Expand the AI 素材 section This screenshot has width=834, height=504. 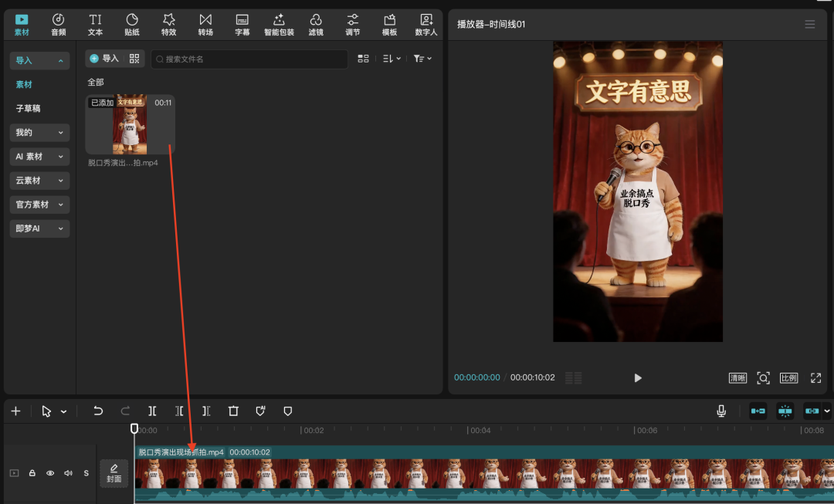click(x=39, y=157)
